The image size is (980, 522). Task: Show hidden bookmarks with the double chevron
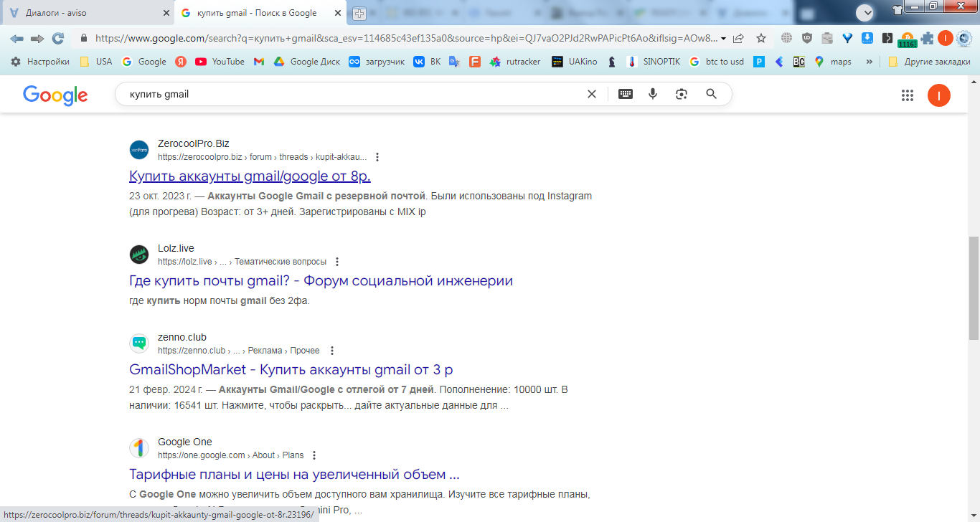(x=870, y=62)
